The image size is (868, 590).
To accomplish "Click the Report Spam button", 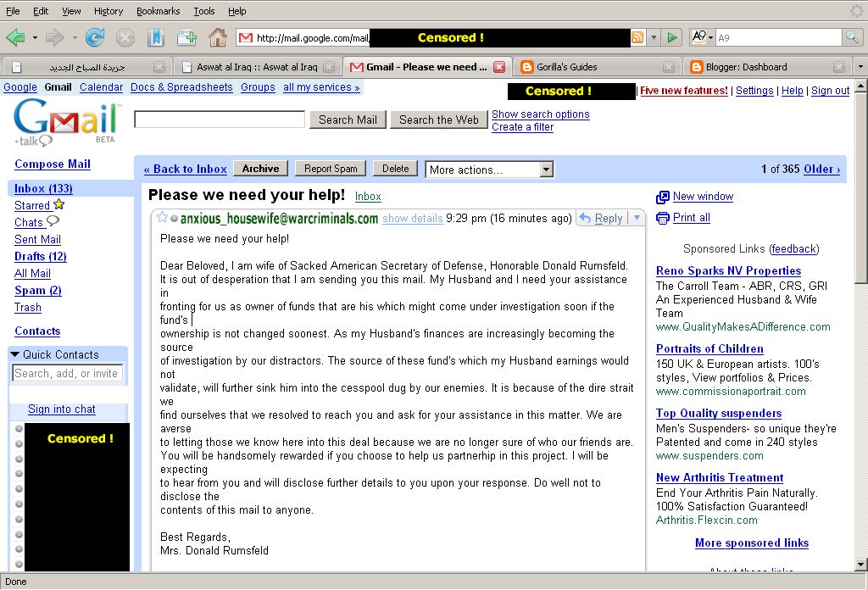I will (331, 169).
